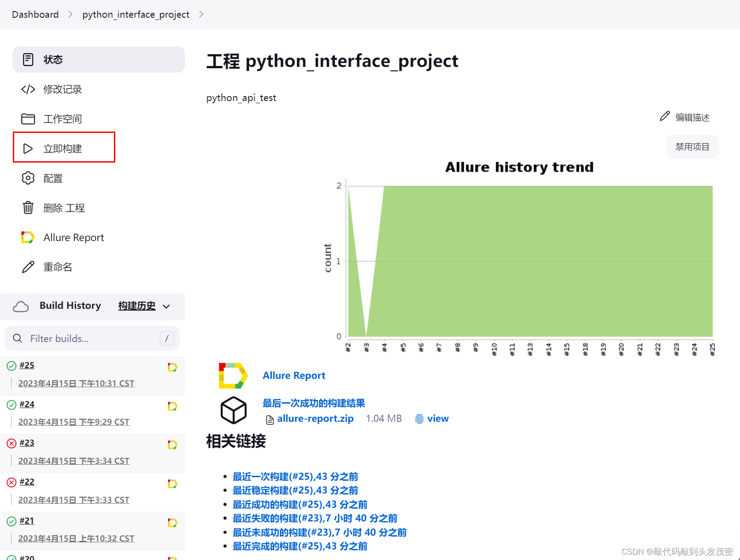Click the failed status icon for build #23
The width and height of the screenshot is (740, 560).
(x=12, y=443)
